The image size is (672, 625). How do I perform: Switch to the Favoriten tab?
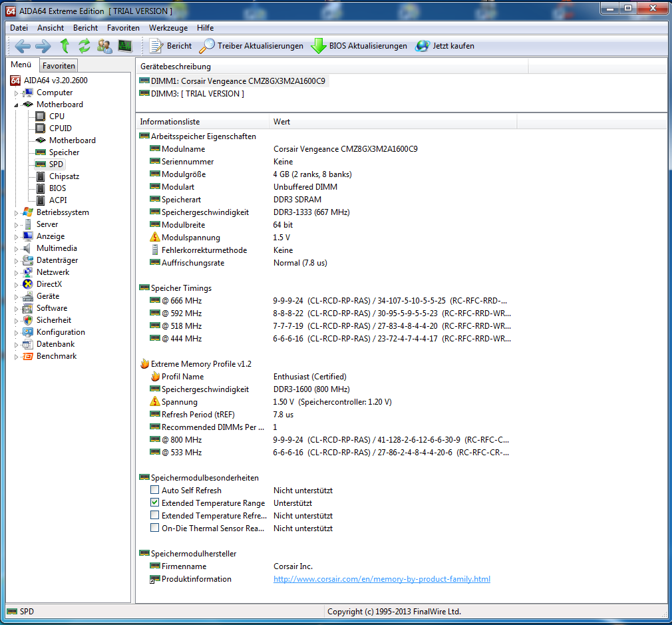[x=59, y=66]
